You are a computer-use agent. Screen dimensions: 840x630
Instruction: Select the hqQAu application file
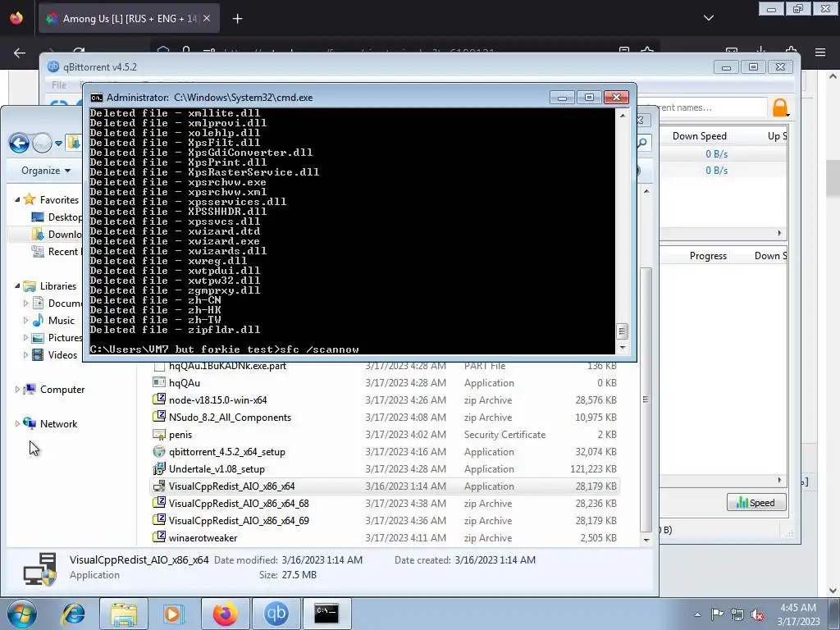tap(385, 382)
